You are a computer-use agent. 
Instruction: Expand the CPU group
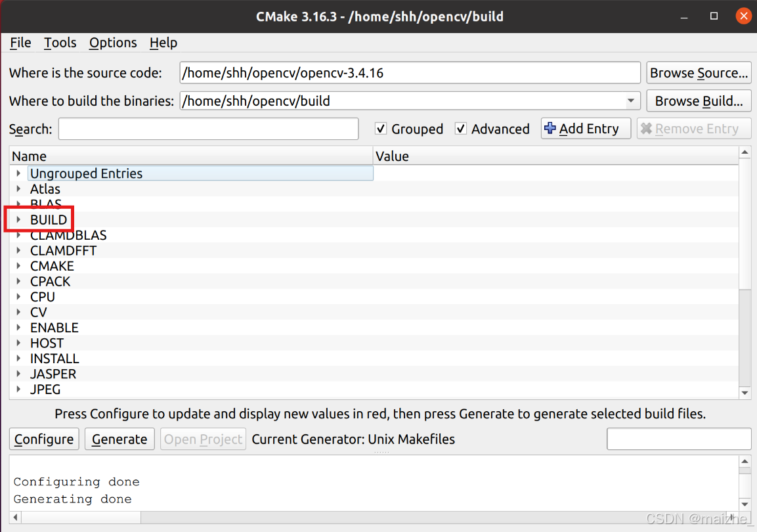pyautogui.click(x=18, y=297)
